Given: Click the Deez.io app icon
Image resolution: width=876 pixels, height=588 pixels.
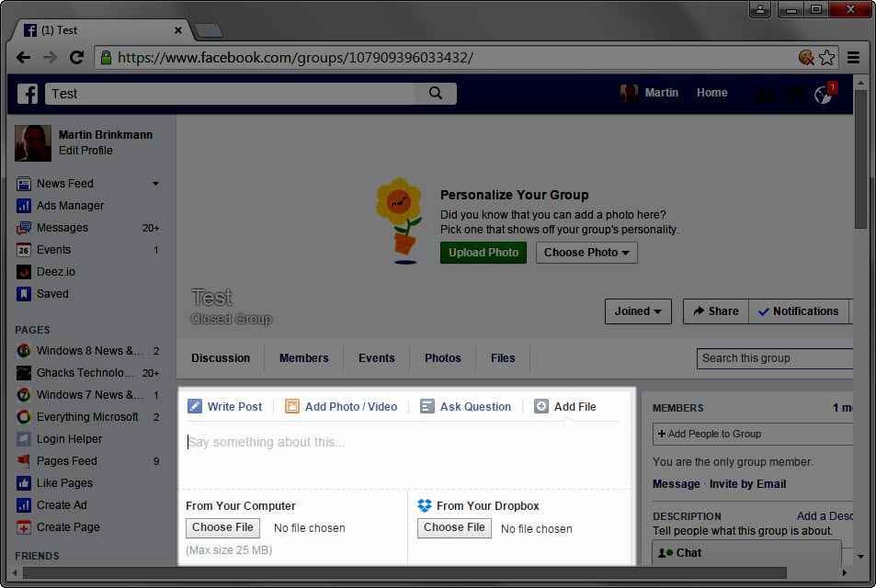Looking at the screenshot, I should (x=24, y=272).
